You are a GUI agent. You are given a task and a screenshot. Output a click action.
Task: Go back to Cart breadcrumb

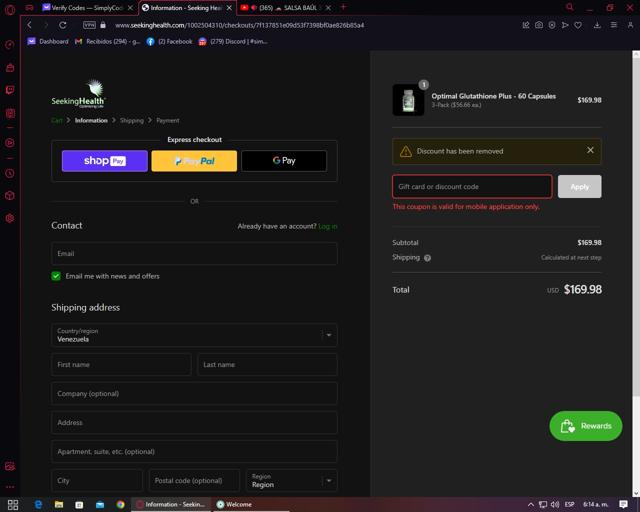(x=57, y=120)
